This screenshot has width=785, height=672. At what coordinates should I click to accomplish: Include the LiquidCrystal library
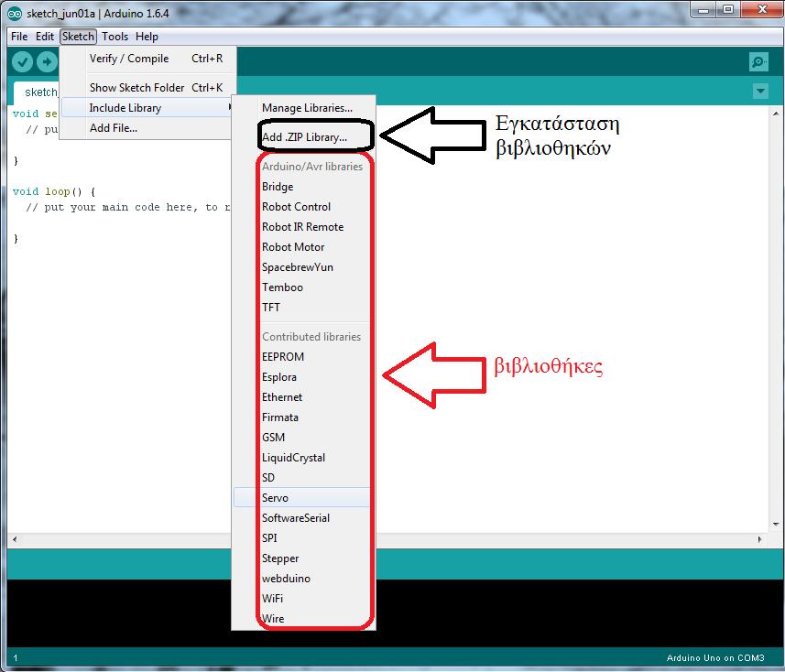pos(303,458)
